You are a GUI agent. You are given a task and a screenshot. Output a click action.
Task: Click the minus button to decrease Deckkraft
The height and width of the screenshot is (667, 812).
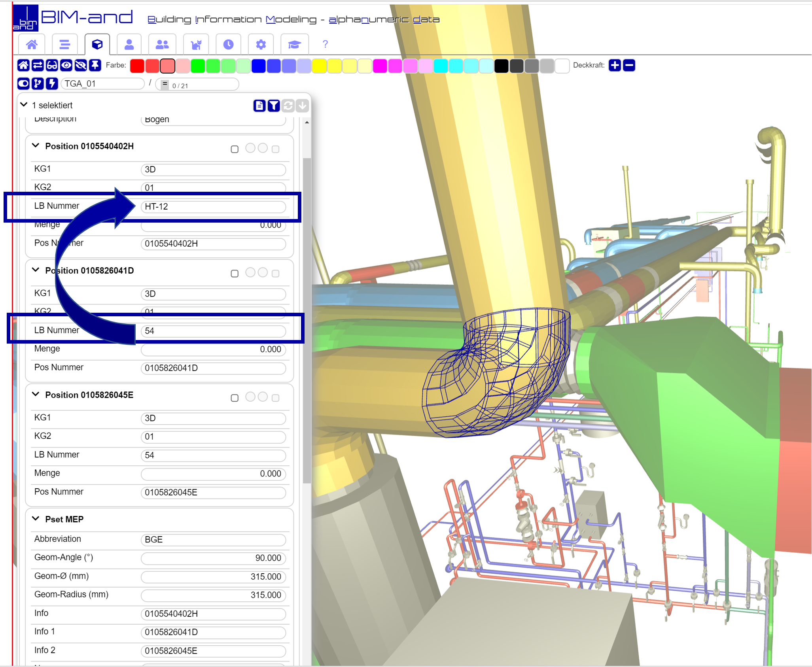coord(629,65)
